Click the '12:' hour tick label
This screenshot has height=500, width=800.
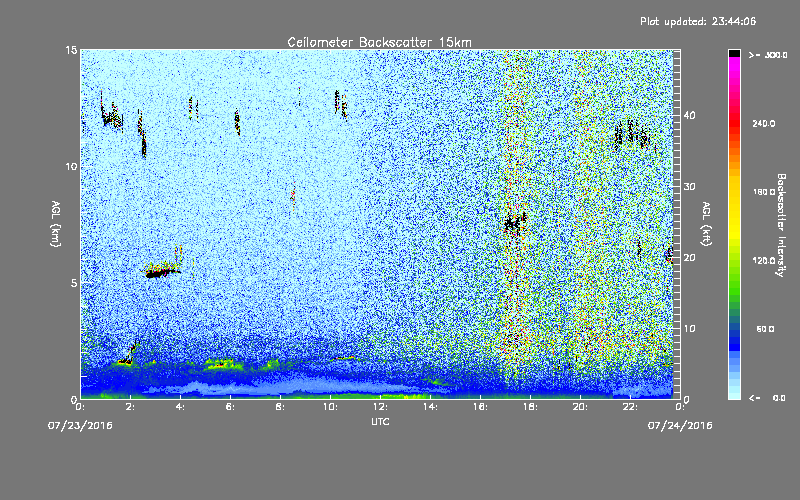[380, 407]
